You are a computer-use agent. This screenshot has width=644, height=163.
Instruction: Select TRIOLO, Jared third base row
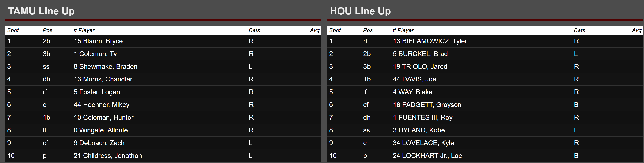click(485, 67)
